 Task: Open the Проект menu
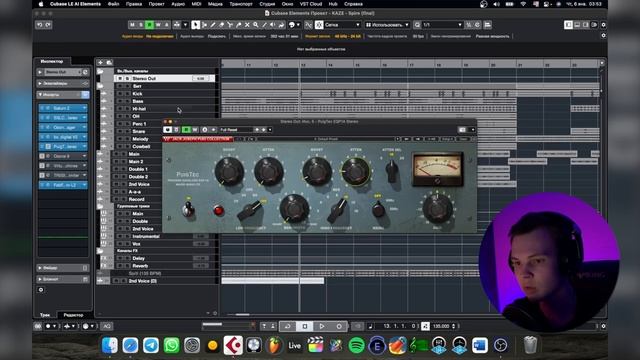click(x=156, y=4)
